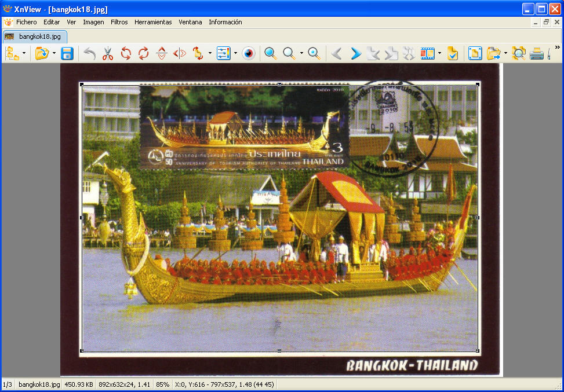The image size is (564, 392).
Task: Flip image vertically using the toolbar icon
Action: (x=162, y=54)
